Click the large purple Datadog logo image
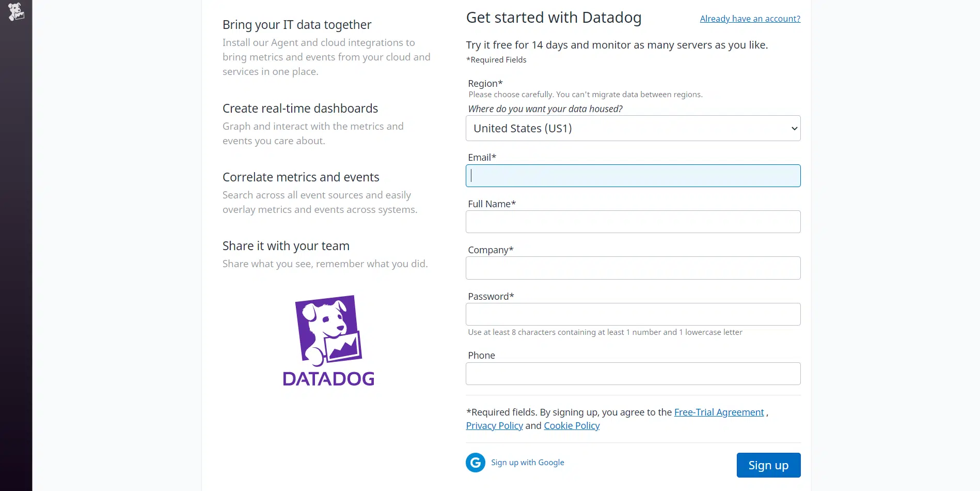The image size is (980, 491). pos(328,341)
